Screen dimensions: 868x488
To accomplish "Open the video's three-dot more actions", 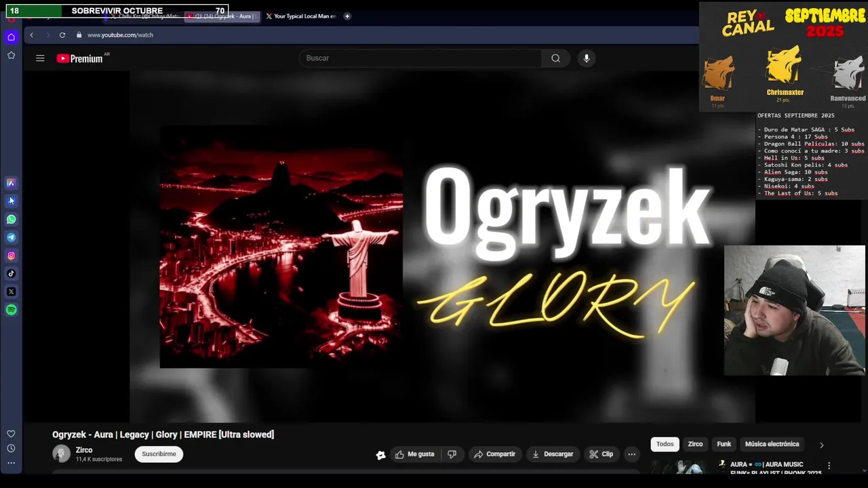I will (631, 454).
